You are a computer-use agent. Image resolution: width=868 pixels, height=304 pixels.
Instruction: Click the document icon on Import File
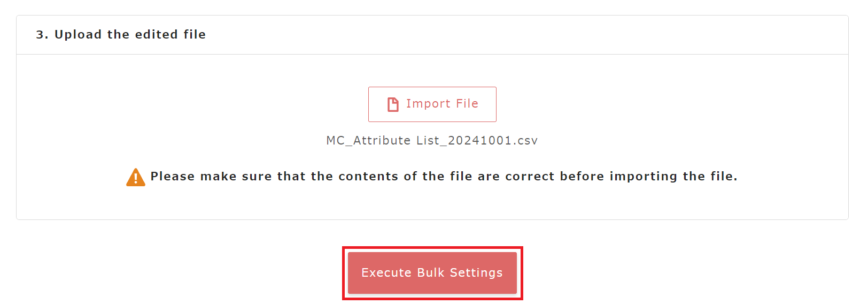(393, 104)
